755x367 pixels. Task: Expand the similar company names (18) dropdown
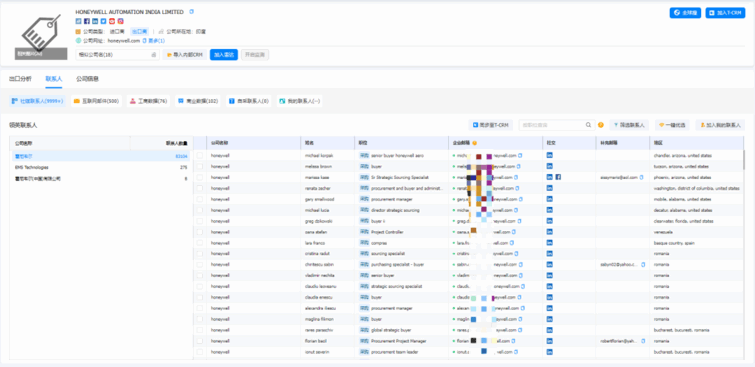(117, 55)
